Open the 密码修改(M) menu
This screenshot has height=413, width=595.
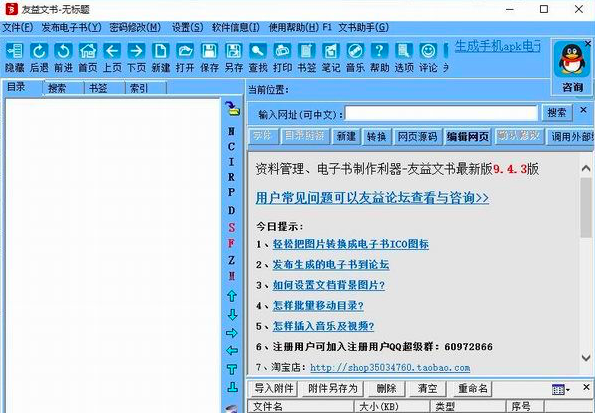135,27
